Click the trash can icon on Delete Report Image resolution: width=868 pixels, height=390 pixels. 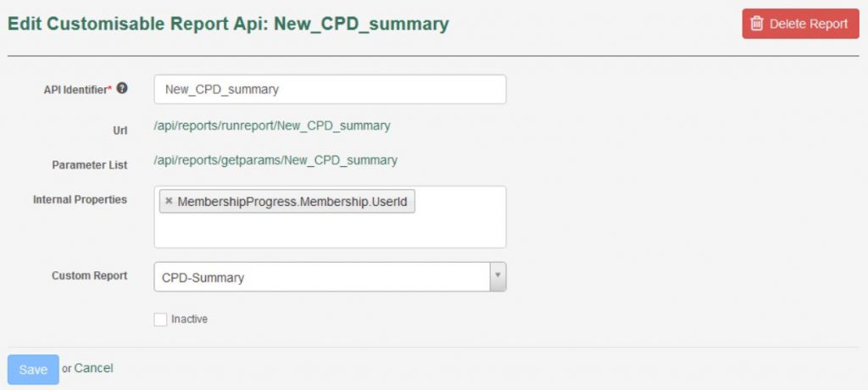[x=757, y=24]
